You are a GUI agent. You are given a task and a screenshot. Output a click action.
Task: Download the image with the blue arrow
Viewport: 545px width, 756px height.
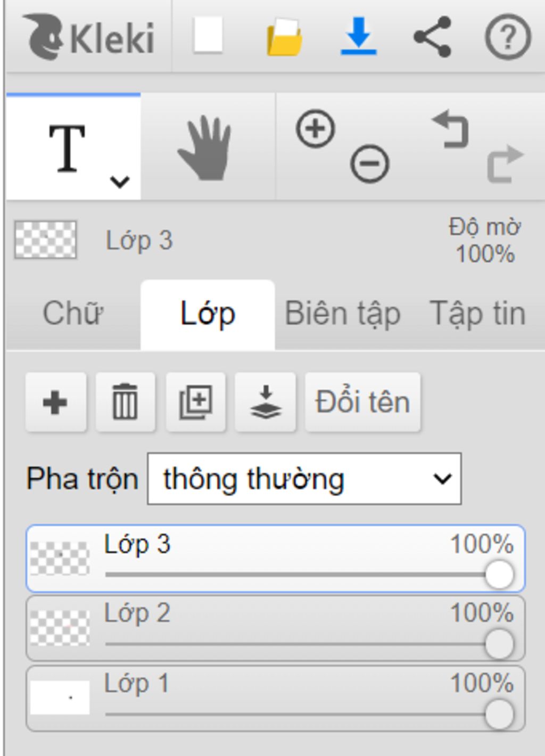coord(359,36)
